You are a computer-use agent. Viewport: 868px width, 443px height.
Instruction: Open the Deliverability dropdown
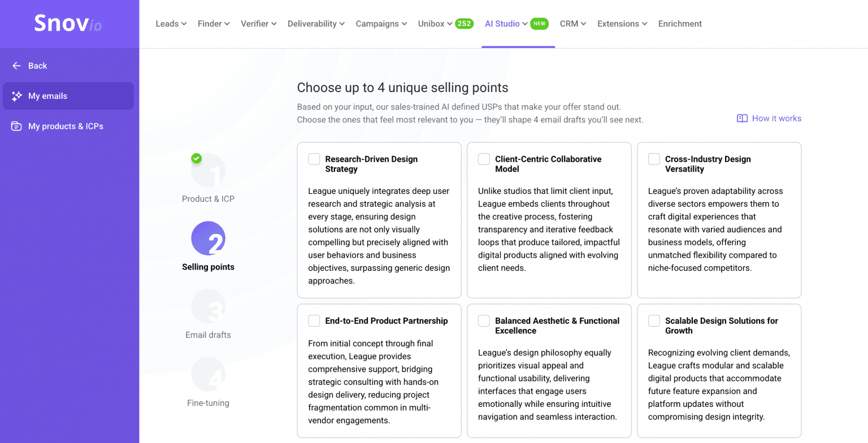316,24
